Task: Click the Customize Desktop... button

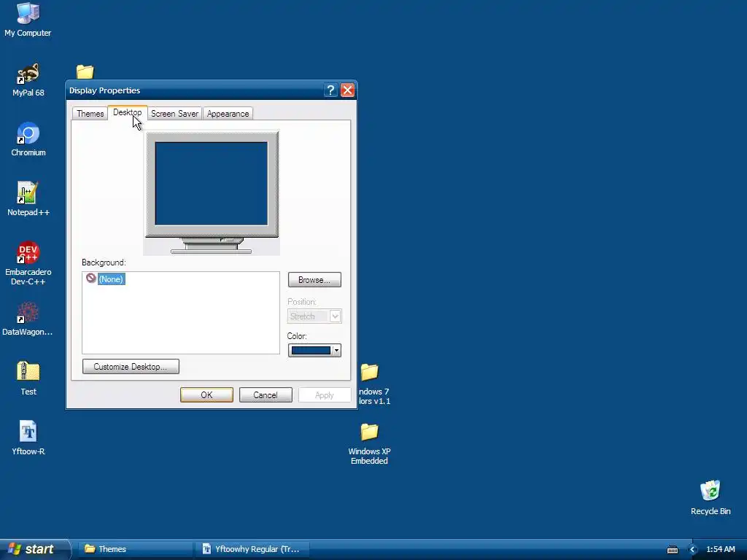Action: (131, 367)
